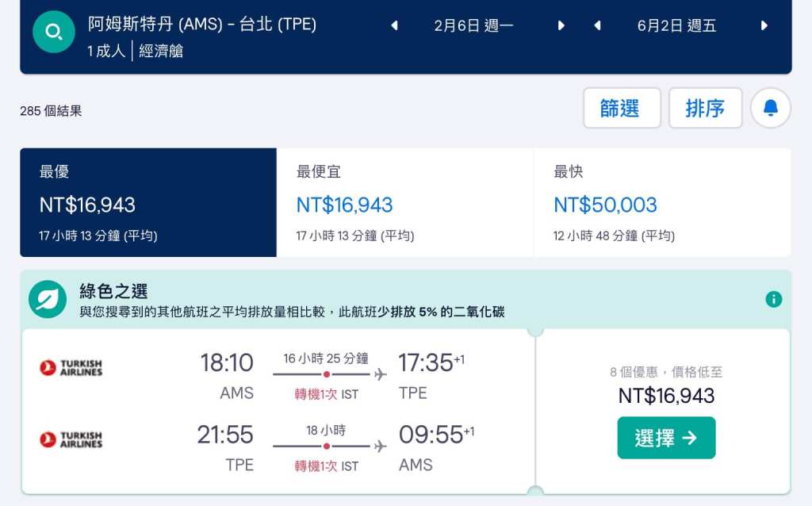This screenshot has height=506, width=812.
Task: Click Turkish Airlines logo on return flight
Action: pos(71,439)
